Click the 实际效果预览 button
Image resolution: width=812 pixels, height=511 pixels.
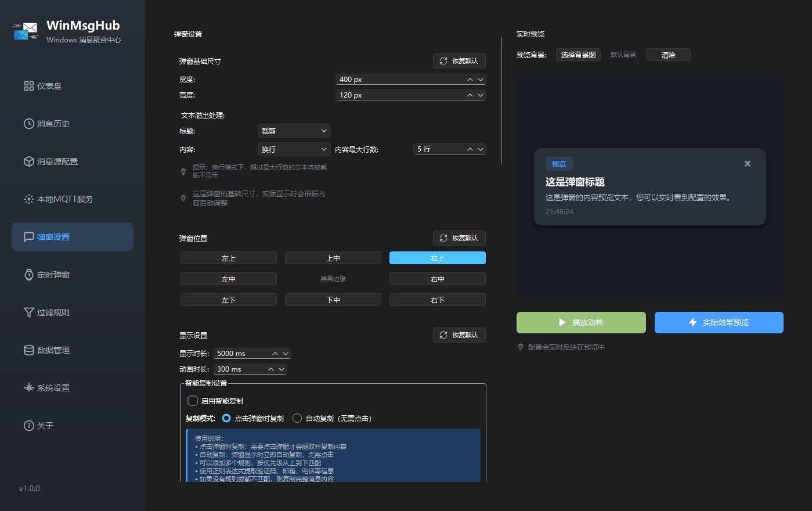point(719,322)
